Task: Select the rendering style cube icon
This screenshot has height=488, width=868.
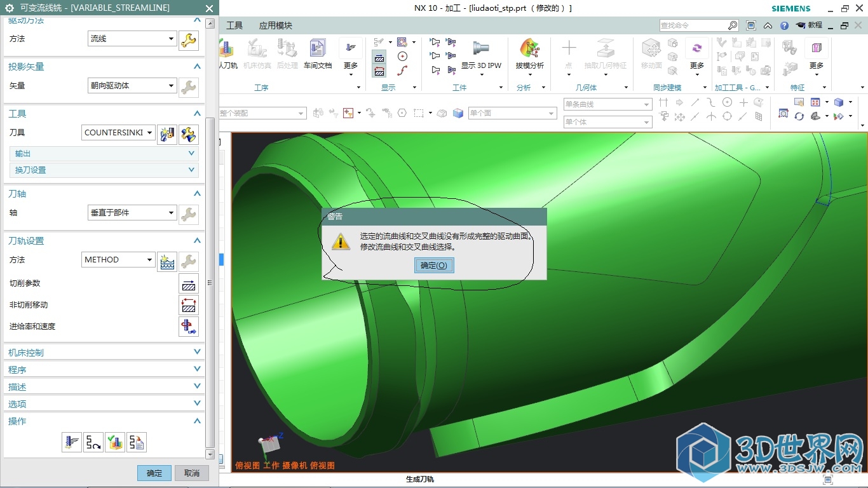Action: (839, 102)
